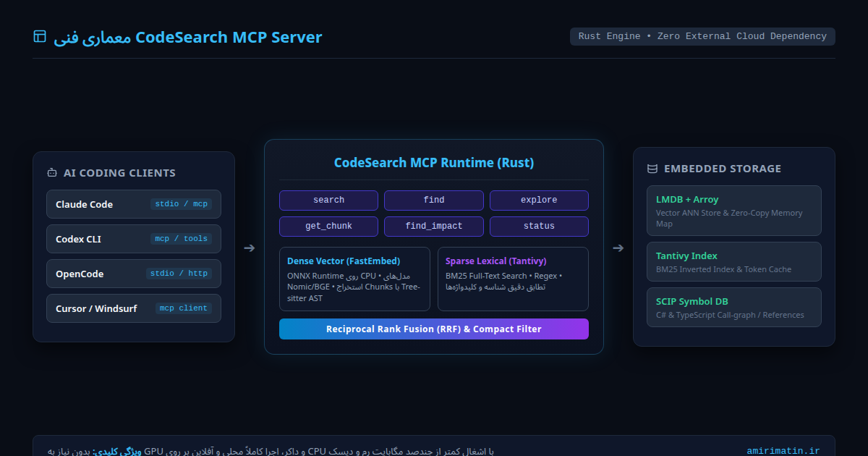
Task: Click the stdio / http tag
Action: click(179, 274)
